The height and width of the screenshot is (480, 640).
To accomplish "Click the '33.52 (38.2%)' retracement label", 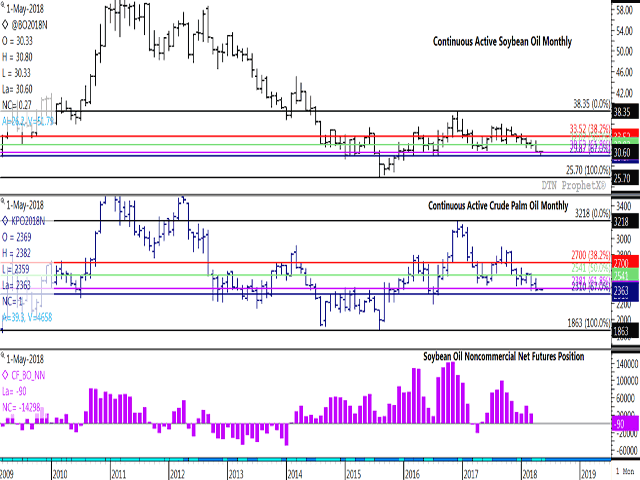I will tap(590, 128).
